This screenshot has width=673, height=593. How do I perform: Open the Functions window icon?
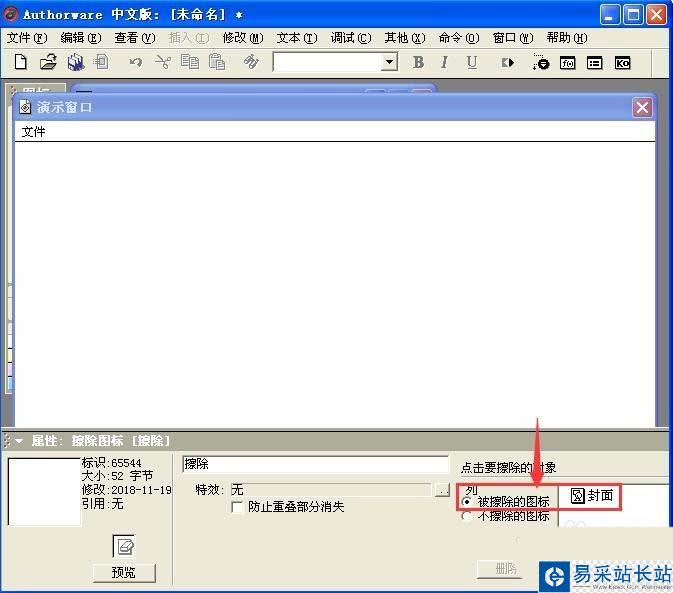click(x=567, y=63)
